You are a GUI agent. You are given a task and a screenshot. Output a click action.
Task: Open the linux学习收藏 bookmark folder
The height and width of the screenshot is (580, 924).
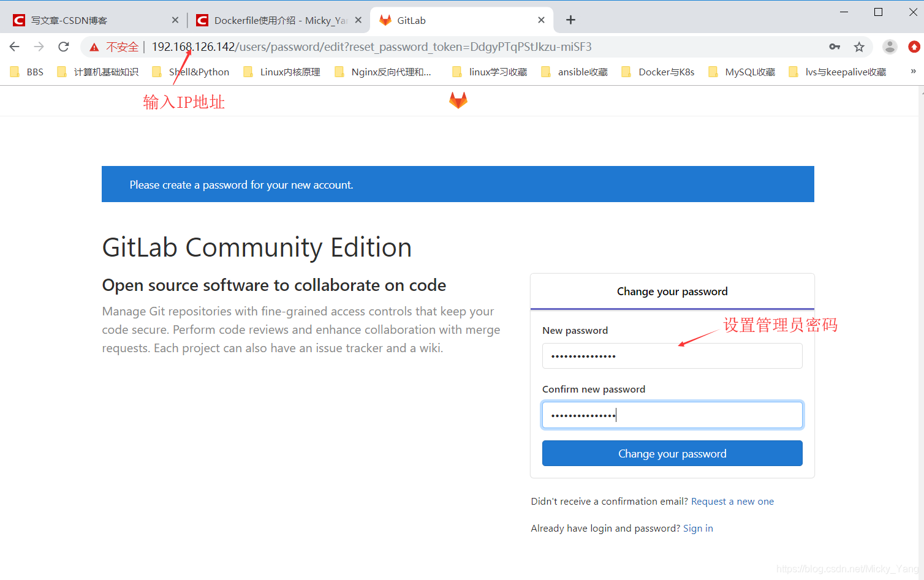click(x=490, y=72)
